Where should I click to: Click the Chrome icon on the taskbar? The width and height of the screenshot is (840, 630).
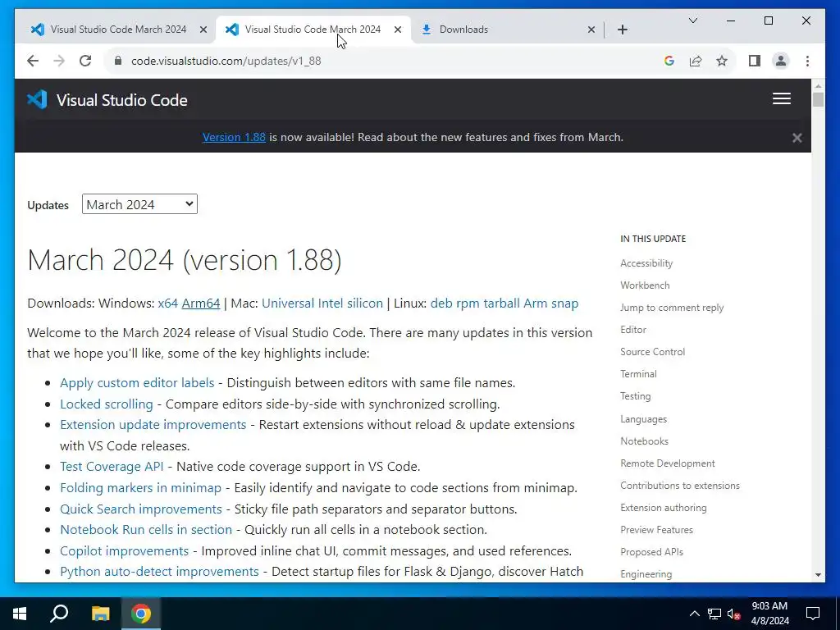tap(141, 614)
